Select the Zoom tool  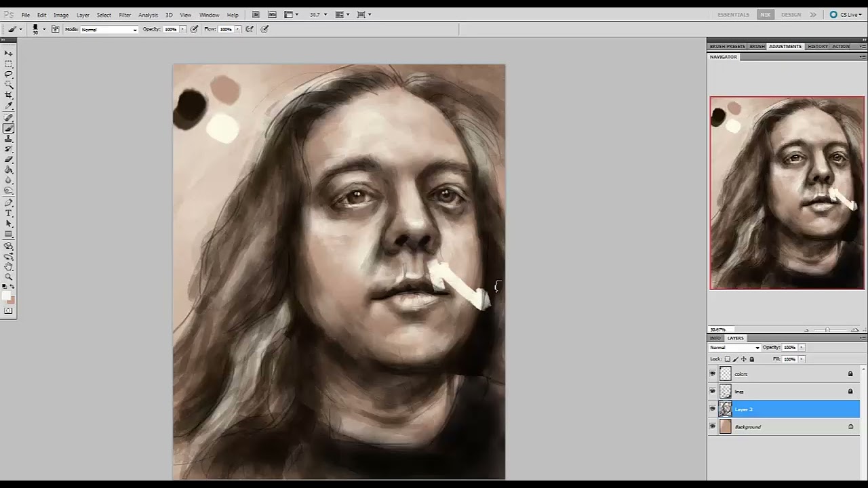pyautogui.click(x=9, y=277)
